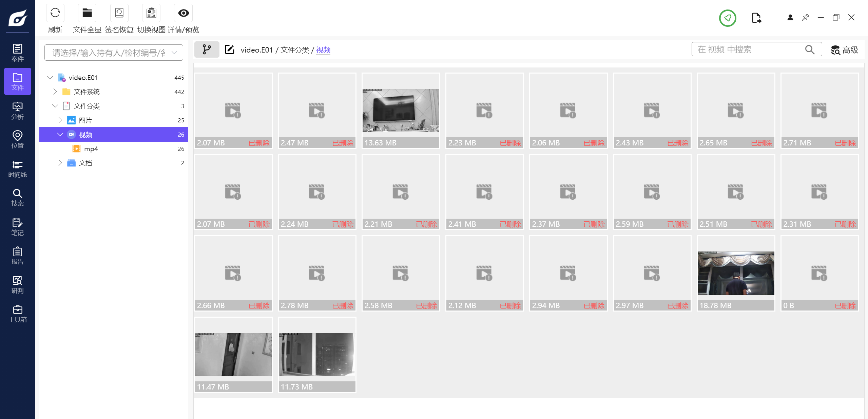This screenshot has height=419, width=868.
Task: Click the green shield status icon
Action: [x=727, y=18]
